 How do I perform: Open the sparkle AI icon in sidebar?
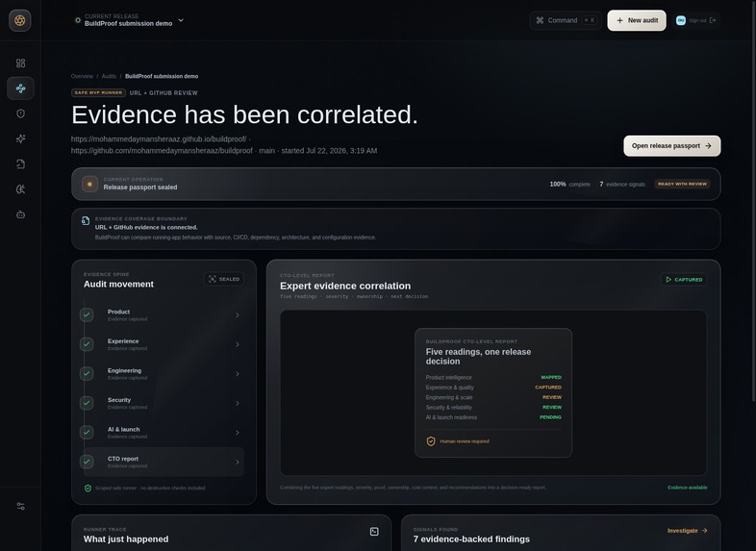point(21,138)
